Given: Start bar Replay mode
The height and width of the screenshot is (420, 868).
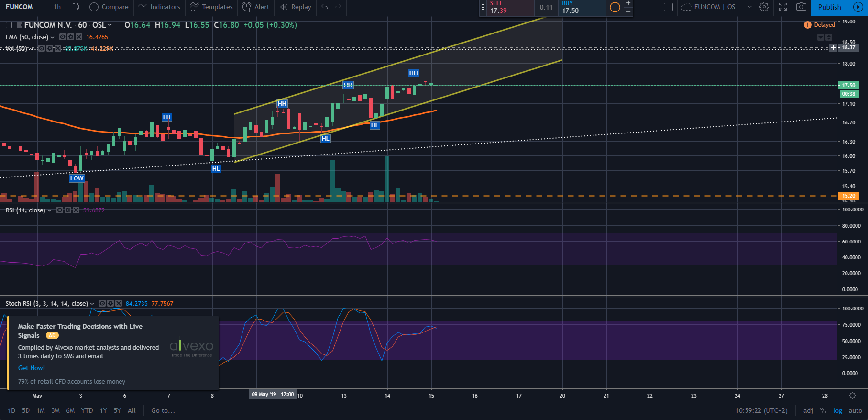Looking at the screenshot, I should coord(296,7).
